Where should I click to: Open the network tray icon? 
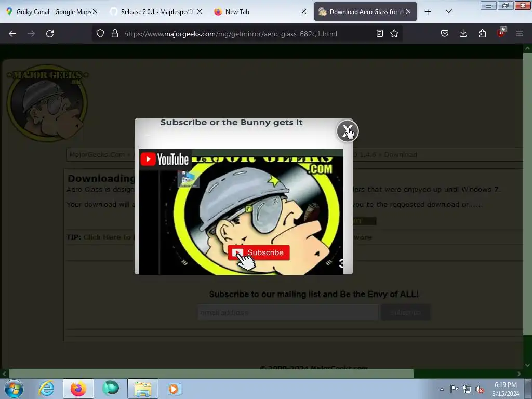tap(467, 389)
